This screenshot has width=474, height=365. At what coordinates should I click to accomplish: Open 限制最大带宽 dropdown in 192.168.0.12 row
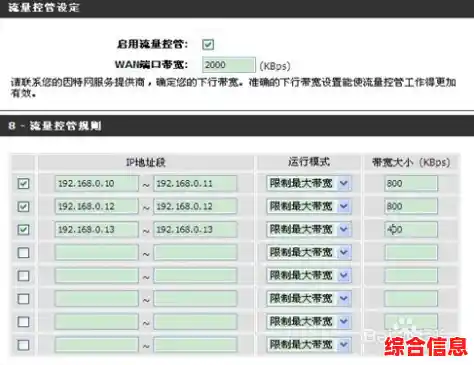click(309, 206)
